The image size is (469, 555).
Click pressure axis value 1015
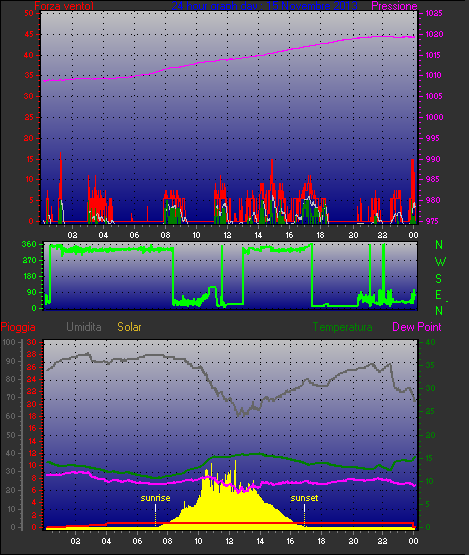[434, 55]
